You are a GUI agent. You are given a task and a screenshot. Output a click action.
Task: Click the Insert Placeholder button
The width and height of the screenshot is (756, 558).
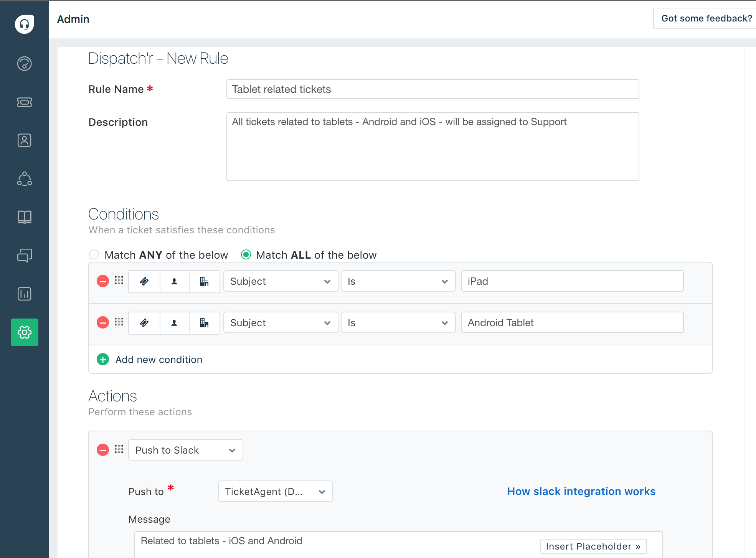point(593,546)
